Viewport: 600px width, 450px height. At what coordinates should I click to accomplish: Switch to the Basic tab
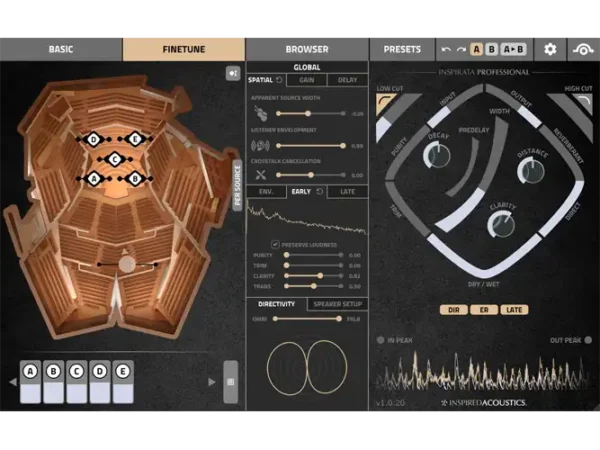(x=61, y=49)
